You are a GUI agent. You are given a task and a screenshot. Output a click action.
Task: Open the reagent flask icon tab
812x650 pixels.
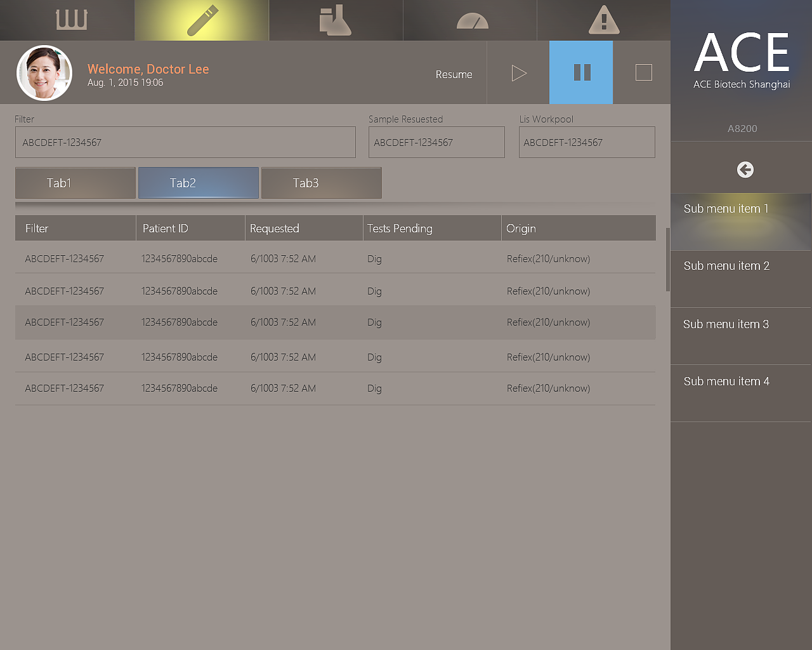(x=336, y=20)
